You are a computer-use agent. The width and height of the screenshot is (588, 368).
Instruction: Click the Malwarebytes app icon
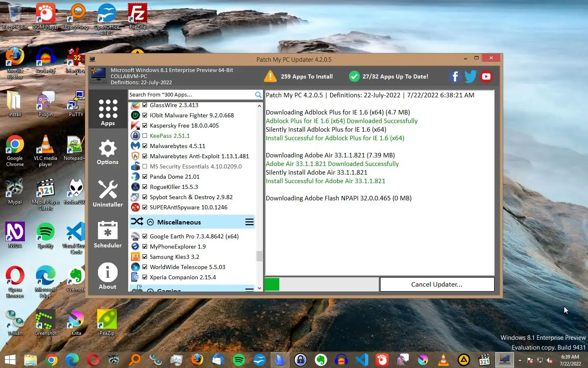[135, 146]
